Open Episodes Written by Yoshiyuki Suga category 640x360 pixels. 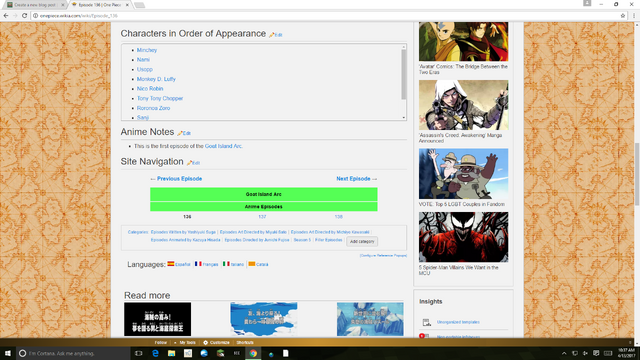tap(183, 232)
